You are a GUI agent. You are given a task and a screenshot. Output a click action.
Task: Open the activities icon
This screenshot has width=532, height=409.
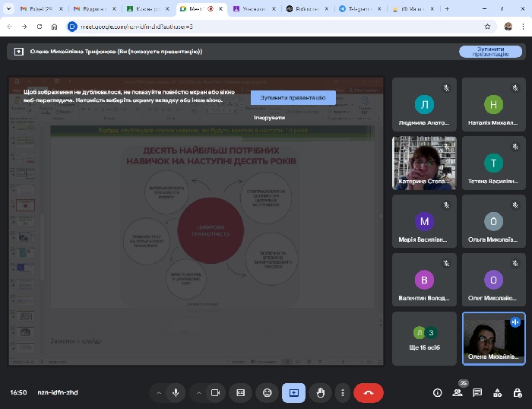(497, 392)
